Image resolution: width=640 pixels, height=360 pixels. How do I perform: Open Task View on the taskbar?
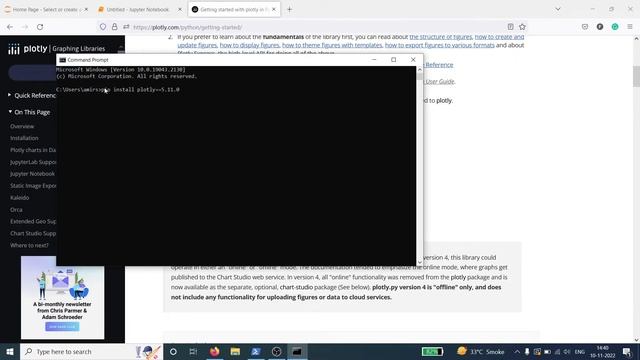[193, 351]
